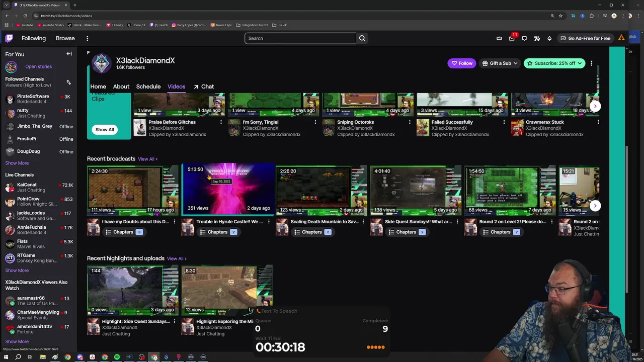Expand Chapters 3 on first broadcast
The image size is (644, 362).
click(124, 232)
